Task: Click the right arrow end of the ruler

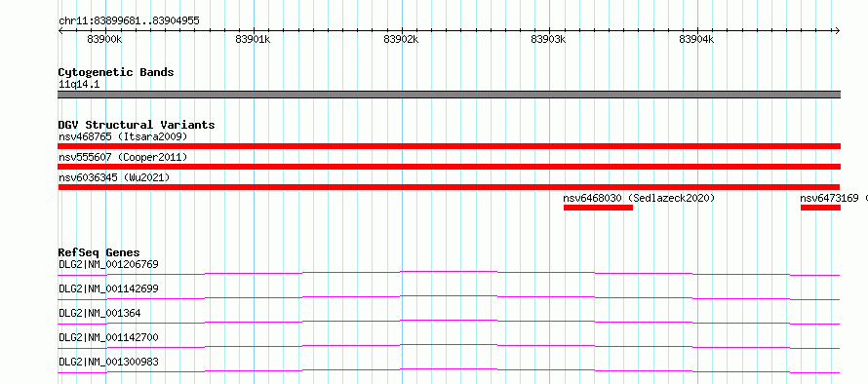Action: click(837, 31)
